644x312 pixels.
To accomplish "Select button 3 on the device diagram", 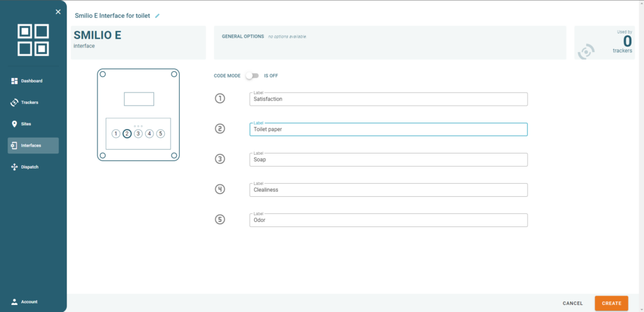I will 138,133.
